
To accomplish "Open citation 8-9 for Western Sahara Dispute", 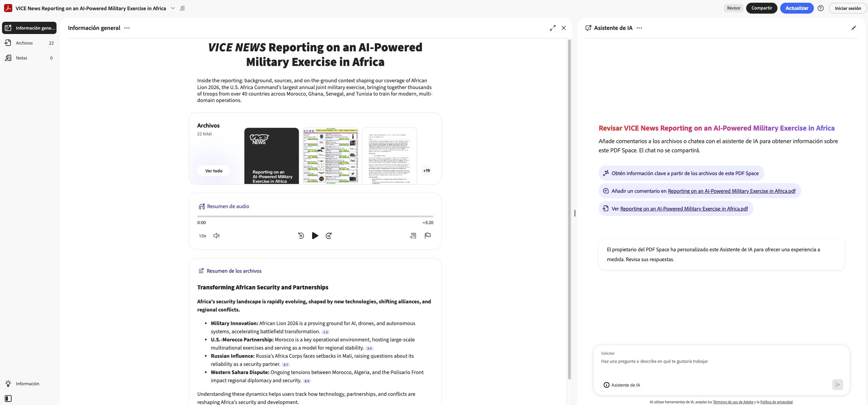I will pyautogui.click(x=307, y=381).
